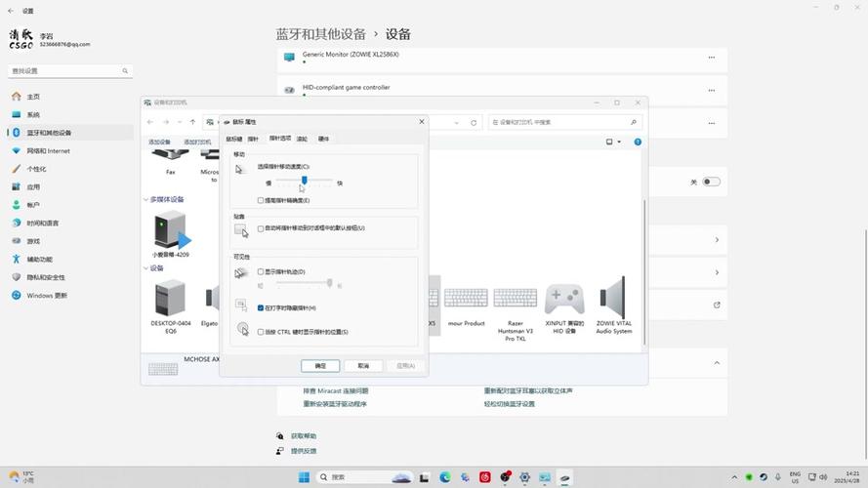Enable 提高指针精确度 checkbox

(261, 200)
